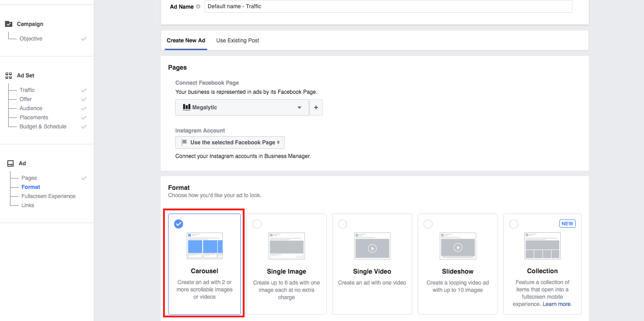Click the Learn more link in Collection
Image resolution: width=644 pixels, height=321 pixels.
click(557, 304)
